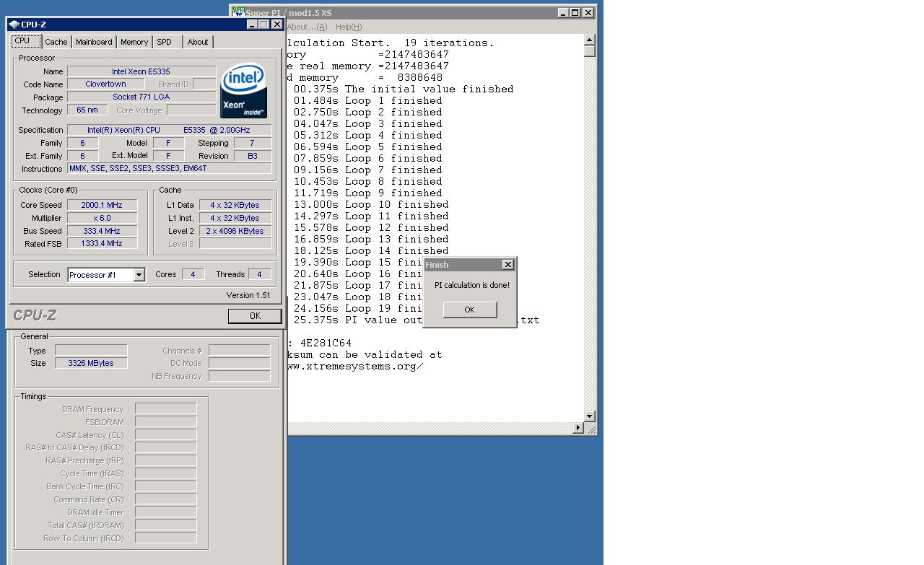
Task: Open the Memory tab in CPU-Z
Action: pos(134,42)
